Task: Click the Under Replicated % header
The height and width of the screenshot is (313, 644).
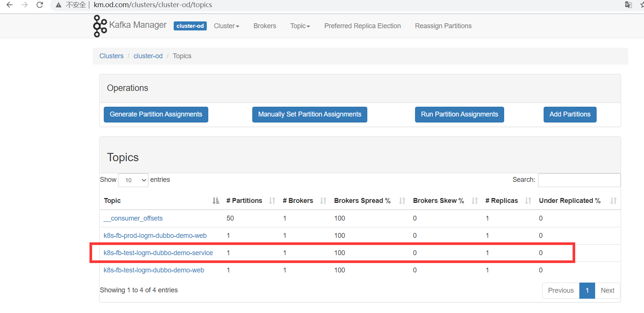Action: click(570, 201)
